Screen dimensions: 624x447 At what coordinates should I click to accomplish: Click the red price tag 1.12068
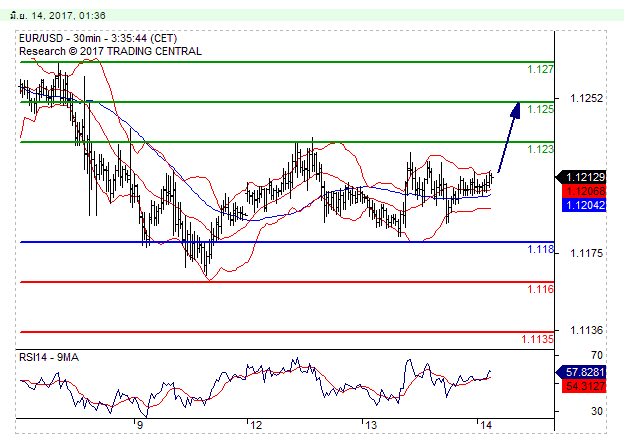pos(584,191)
